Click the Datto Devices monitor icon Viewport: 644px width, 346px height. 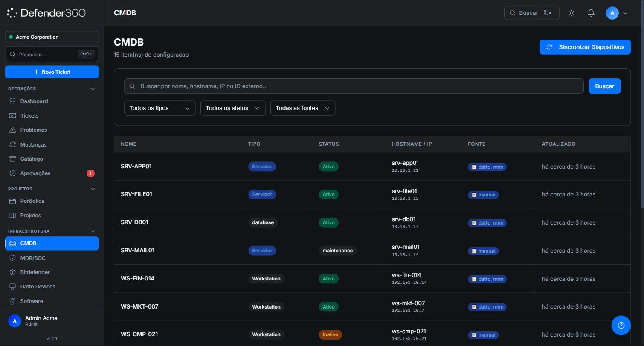point(13,287)
